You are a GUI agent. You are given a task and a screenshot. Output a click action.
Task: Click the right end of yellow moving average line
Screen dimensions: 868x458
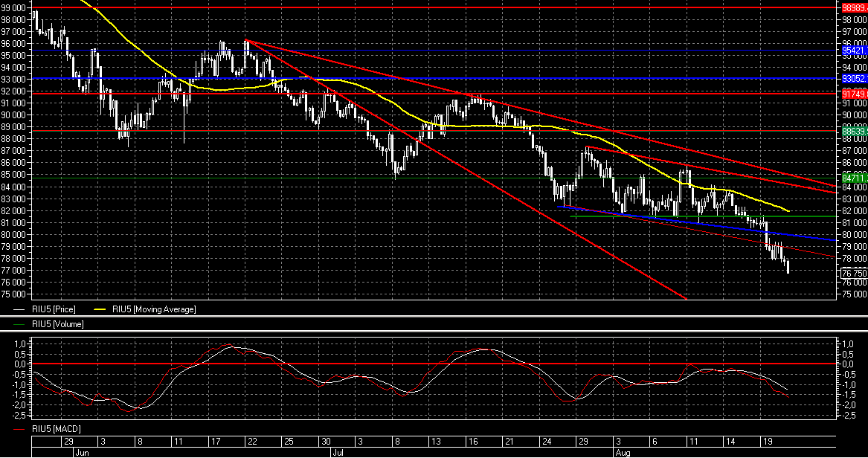(x=788, y=210)
